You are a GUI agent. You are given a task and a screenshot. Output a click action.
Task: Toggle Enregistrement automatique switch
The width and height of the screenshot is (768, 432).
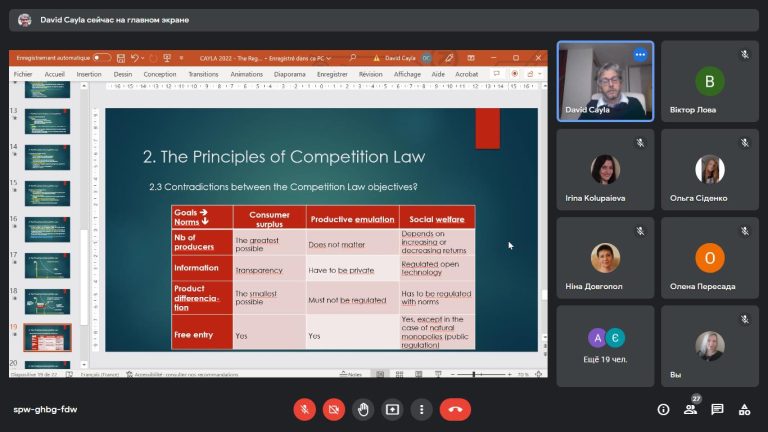click(x=101, y=58)
